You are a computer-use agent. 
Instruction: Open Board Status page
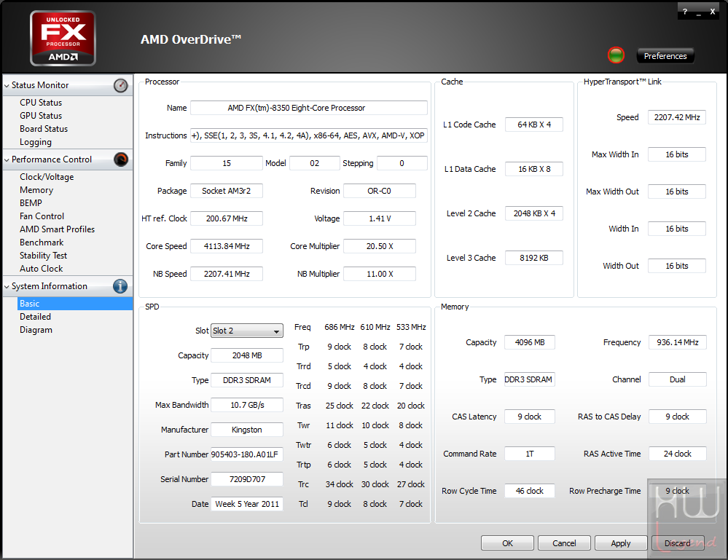coord(44,129)
